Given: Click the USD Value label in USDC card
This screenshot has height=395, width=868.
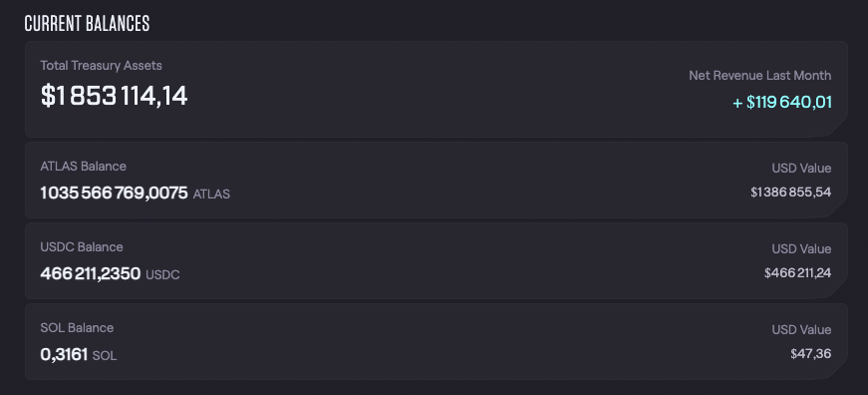Looking at the screenshot, I should (801, 249).
